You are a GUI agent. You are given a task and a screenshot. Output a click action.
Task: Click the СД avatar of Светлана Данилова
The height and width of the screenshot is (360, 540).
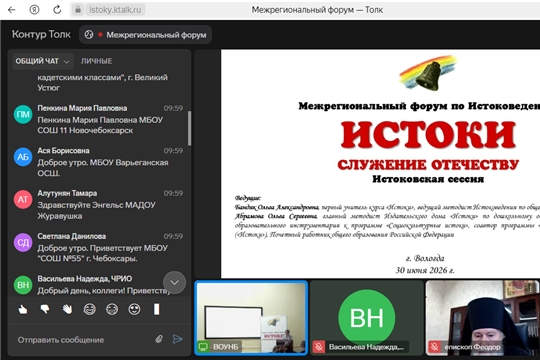click(x=23, y=243)
